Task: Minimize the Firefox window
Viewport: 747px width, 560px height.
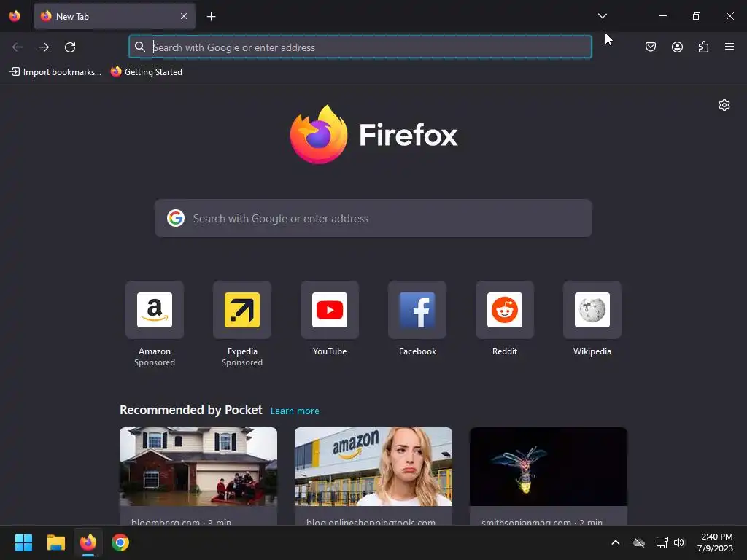Action: 662,16
